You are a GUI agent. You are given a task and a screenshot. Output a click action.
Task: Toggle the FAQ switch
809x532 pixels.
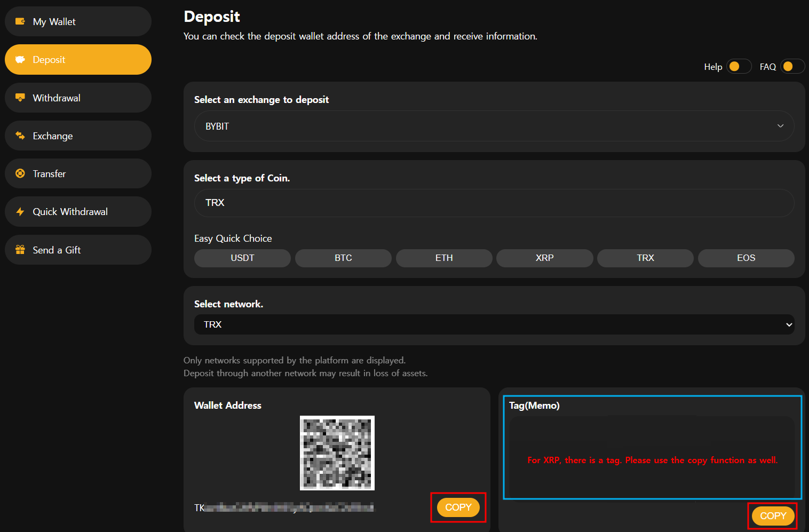pyautogui.click(x=792, y=67)
